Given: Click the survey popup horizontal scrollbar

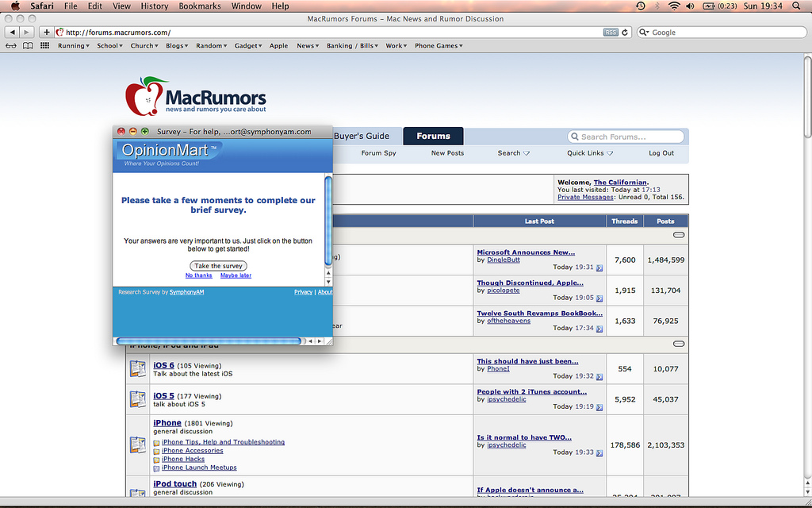Looking at the screenshot, I should (209, 341).
